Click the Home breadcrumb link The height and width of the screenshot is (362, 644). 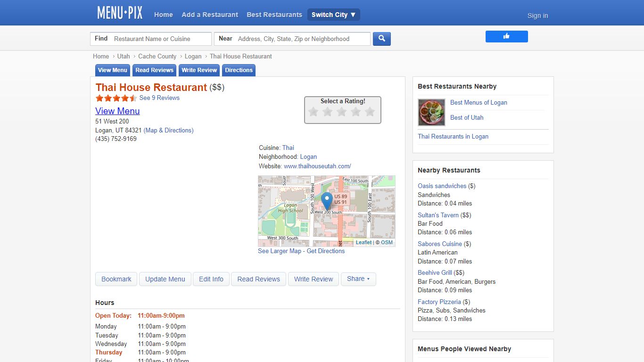pos(101,56)
